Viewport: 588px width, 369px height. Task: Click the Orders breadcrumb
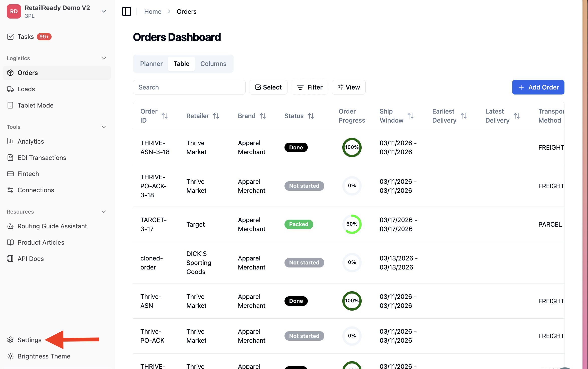[187, 12]
